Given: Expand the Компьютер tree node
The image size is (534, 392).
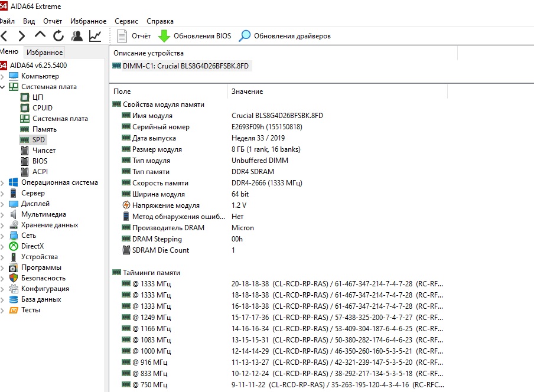Looking at the screenshot, I should tap(2, 76).
